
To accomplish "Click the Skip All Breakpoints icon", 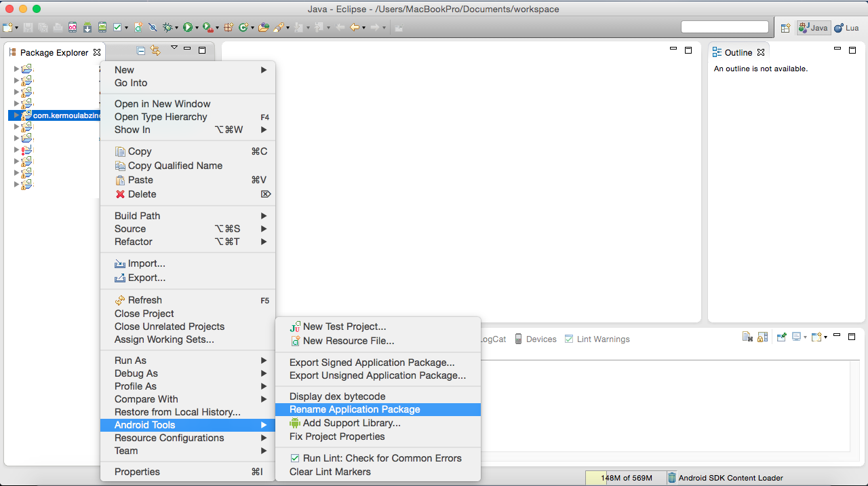I will (x=153, y=28).
